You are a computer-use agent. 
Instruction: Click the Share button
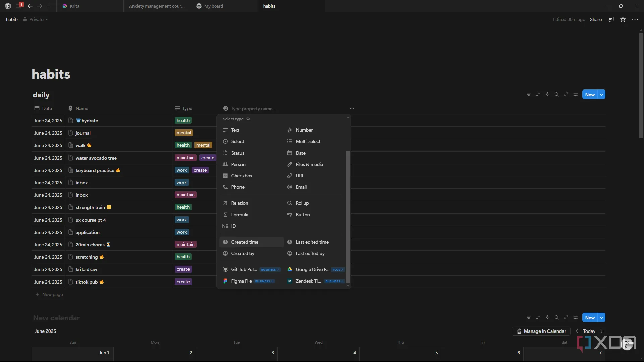tap(596, 20)
